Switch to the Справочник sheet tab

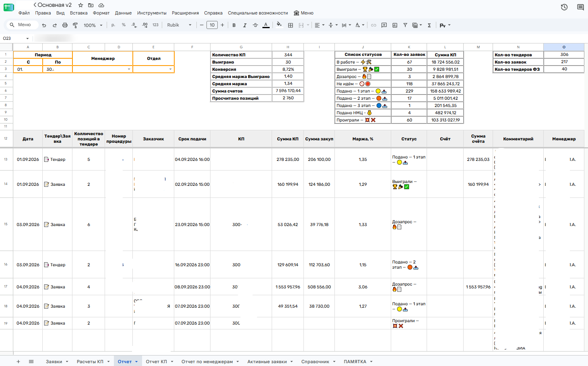pyautogui.click(x=315, y=362)
